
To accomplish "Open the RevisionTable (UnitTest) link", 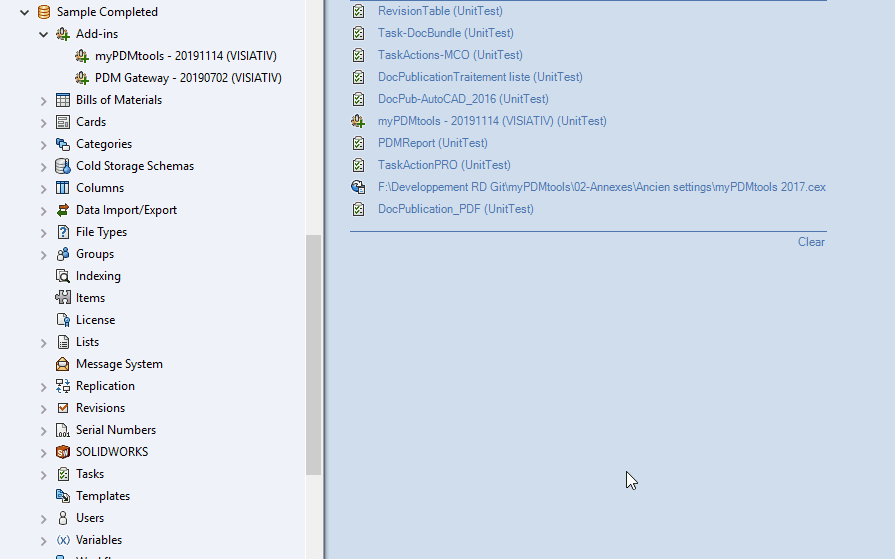I will (440, 11).
